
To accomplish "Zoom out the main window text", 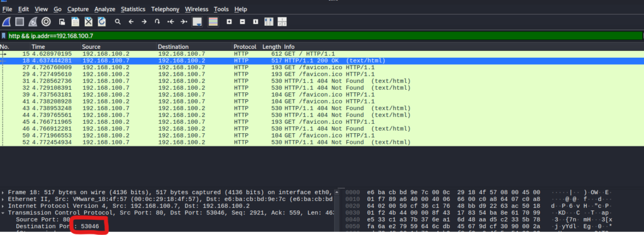I will coord(242,22).
